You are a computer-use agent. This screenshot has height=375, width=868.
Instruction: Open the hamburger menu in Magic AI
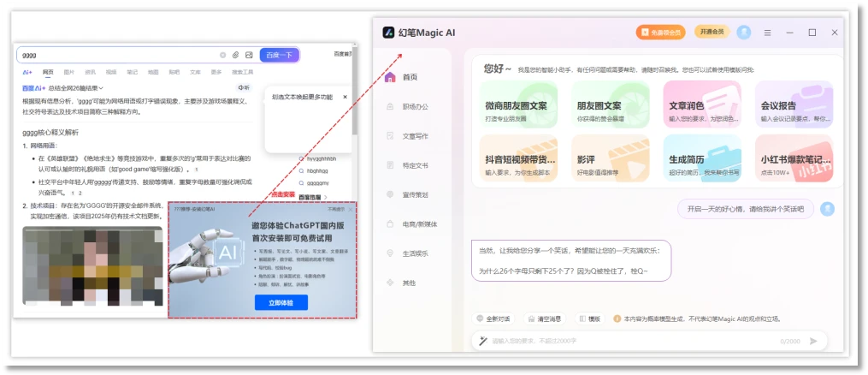(767, 33)
